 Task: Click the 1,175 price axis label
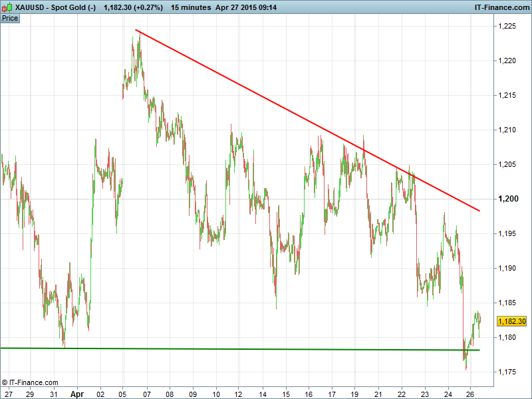(x=509, y=372)
